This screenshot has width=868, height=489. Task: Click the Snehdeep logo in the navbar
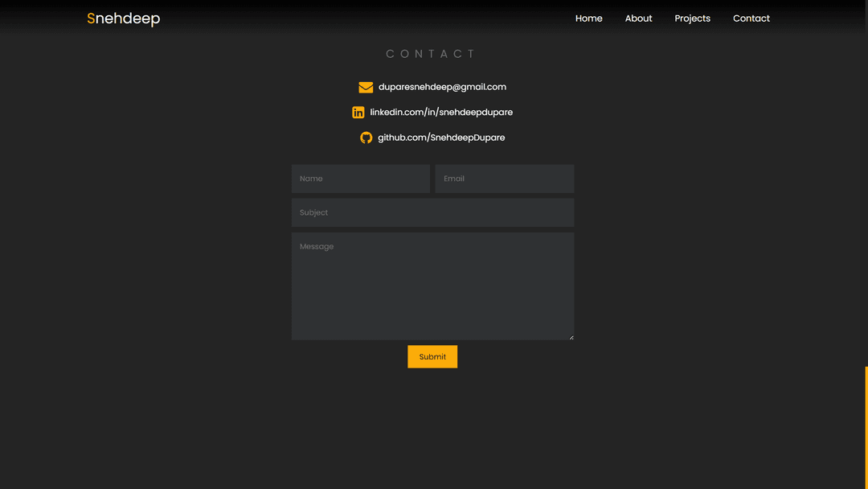123,18
